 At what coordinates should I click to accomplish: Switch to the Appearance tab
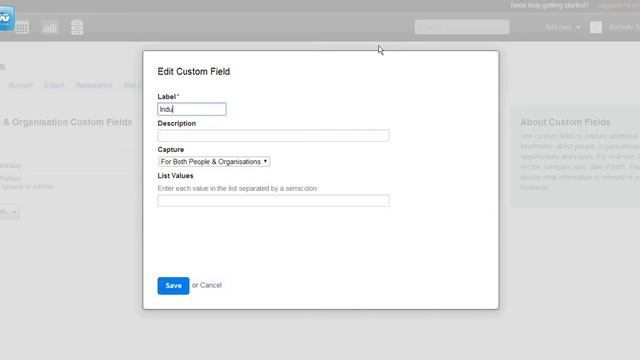click(93, 85)
